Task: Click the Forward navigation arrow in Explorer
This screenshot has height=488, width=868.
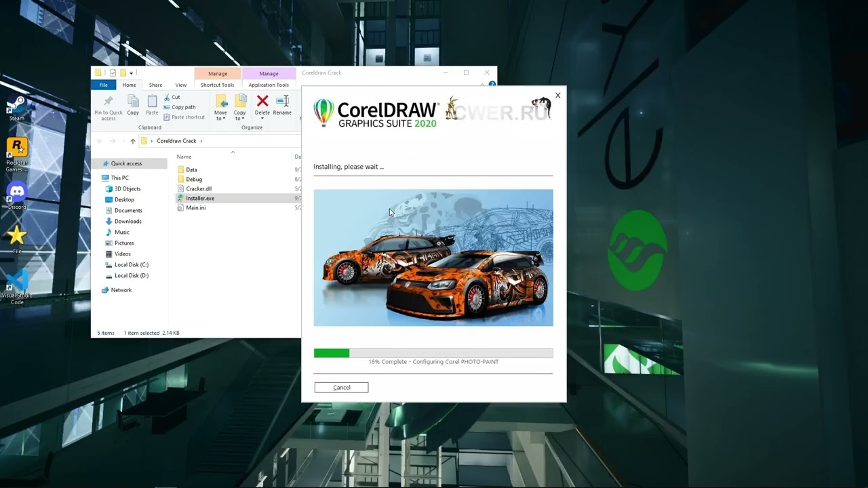Action: [113, 141]
